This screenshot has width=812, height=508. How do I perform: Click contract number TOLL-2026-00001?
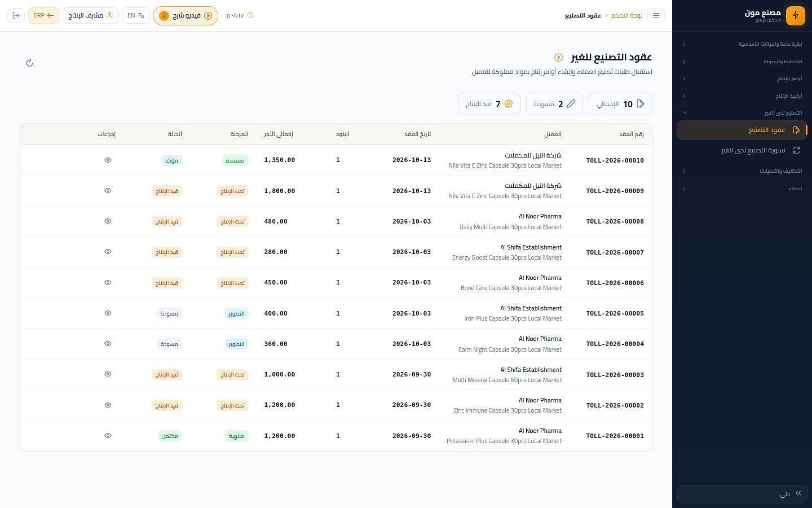615,436
